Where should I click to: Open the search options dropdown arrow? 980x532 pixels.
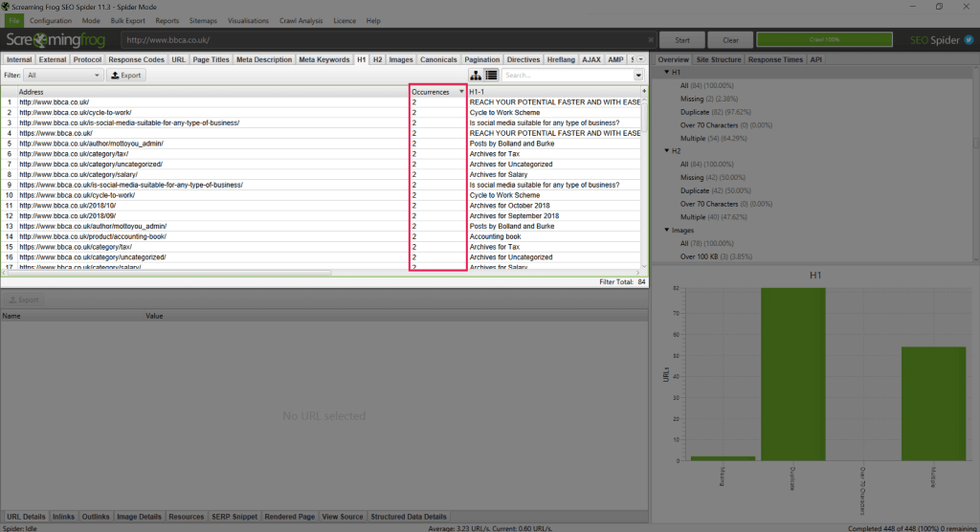(638, 75)
